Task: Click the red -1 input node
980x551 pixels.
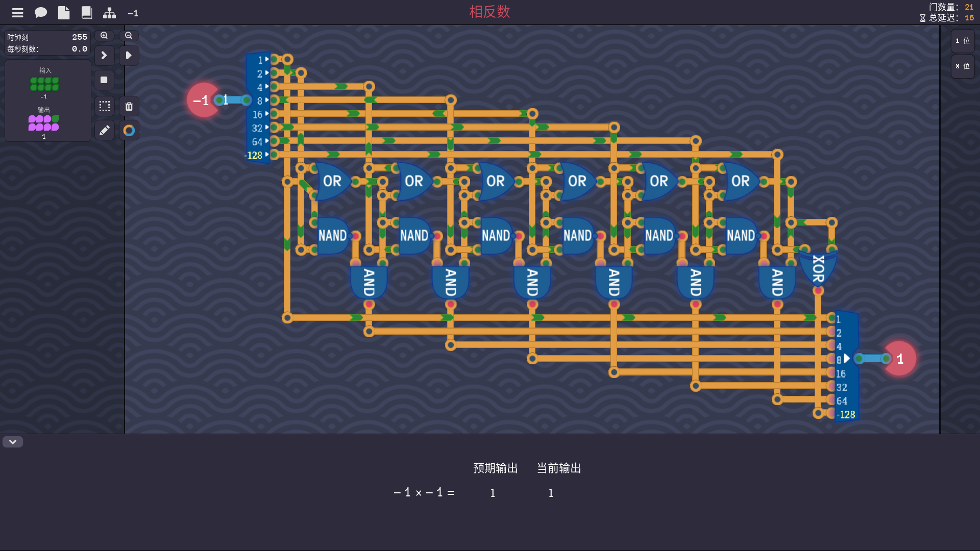Action: (202, 101)
